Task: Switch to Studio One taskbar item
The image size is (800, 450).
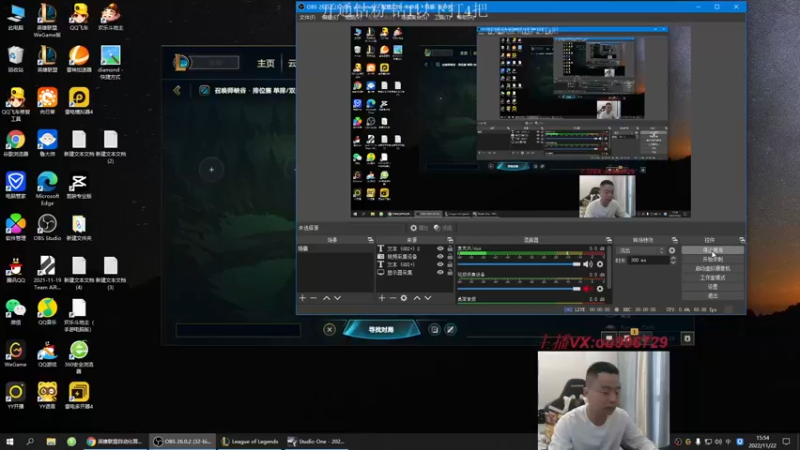Action: [x=316, y=441]
